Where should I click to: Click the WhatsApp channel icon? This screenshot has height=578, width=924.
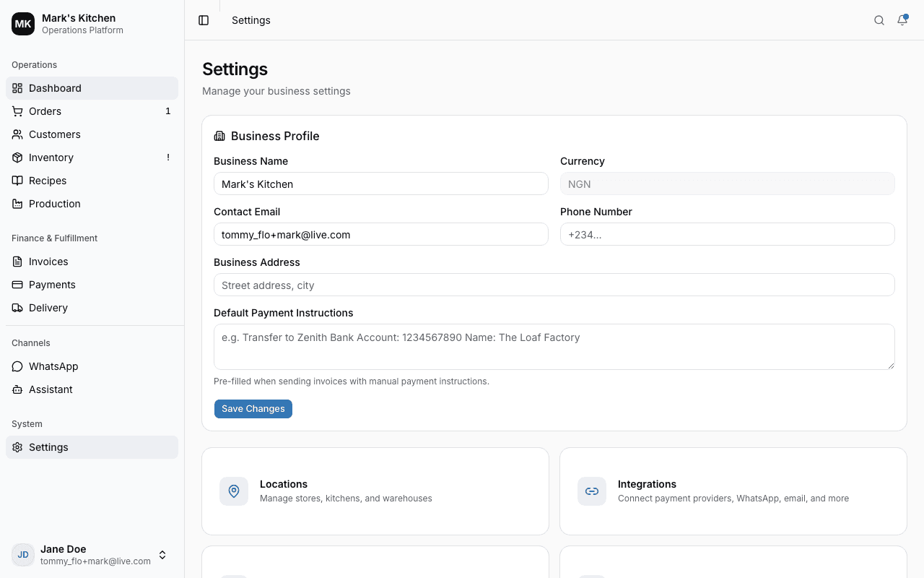[17, 366]
